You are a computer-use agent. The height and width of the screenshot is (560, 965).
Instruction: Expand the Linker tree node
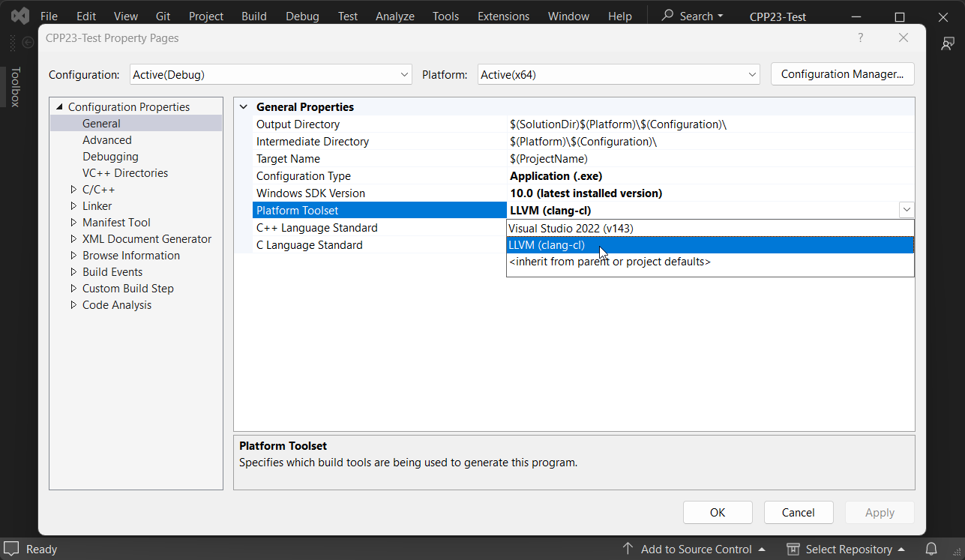click(73, 206)
